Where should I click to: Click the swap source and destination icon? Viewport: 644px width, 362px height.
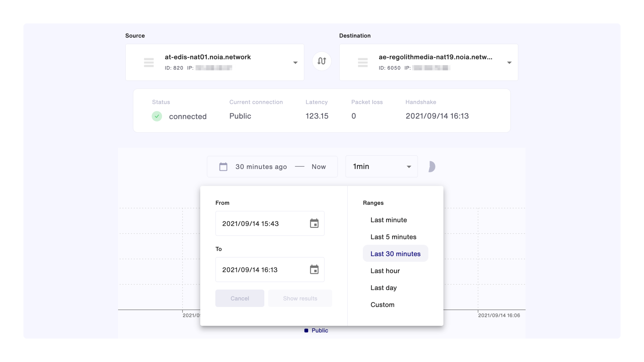[x=322, y=61]
